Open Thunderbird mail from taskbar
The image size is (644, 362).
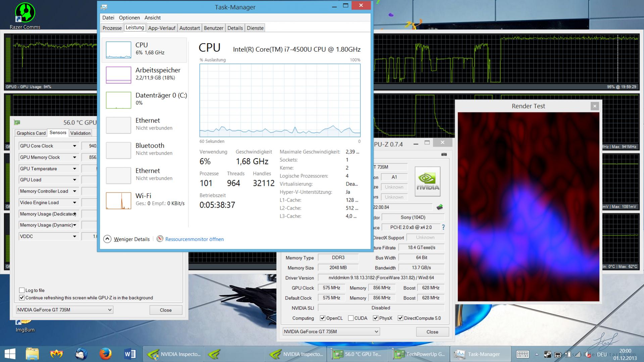[x=81, y=354]
